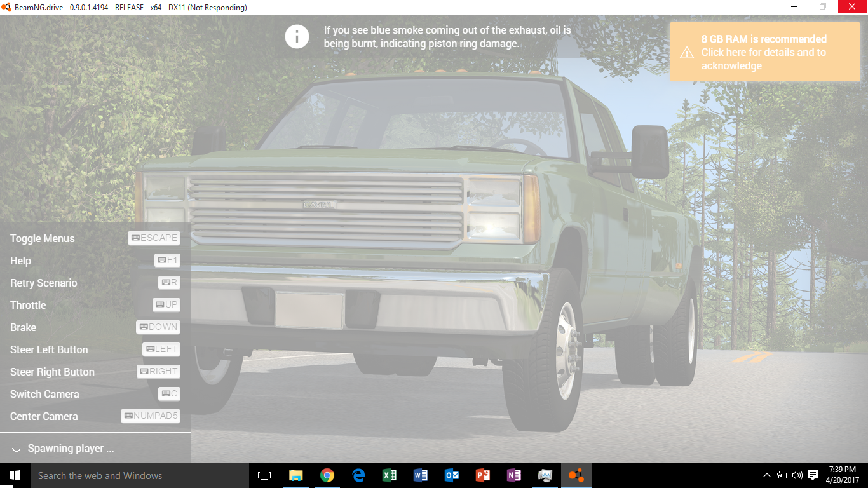The image size is (868, 488).
Task: Click the Help label in controls list
Action: click(x=20, y=261)
